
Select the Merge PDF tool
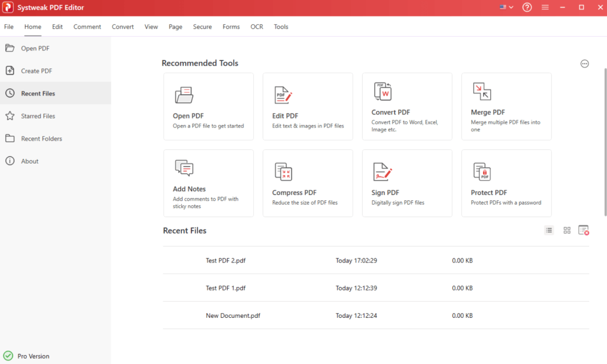tap(506, 107)
